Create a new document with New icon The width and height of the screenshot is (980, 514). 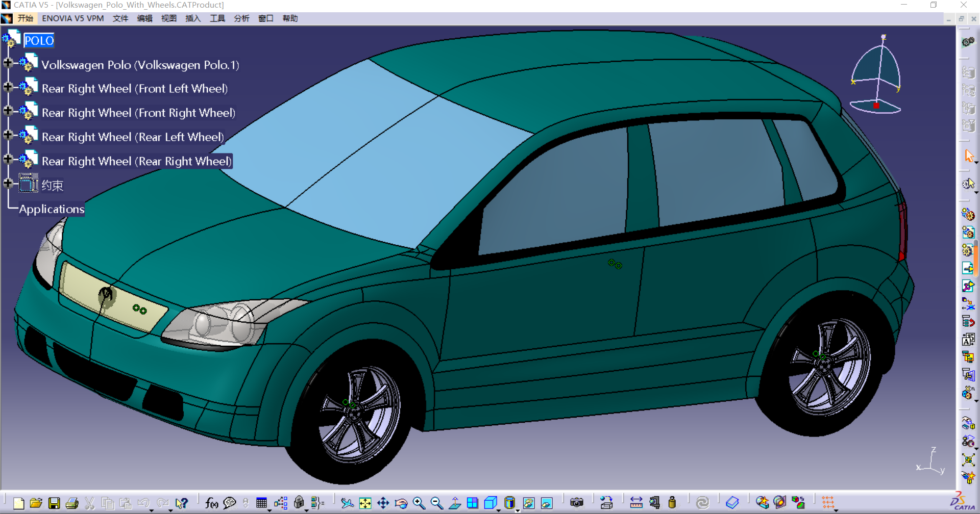19,503
